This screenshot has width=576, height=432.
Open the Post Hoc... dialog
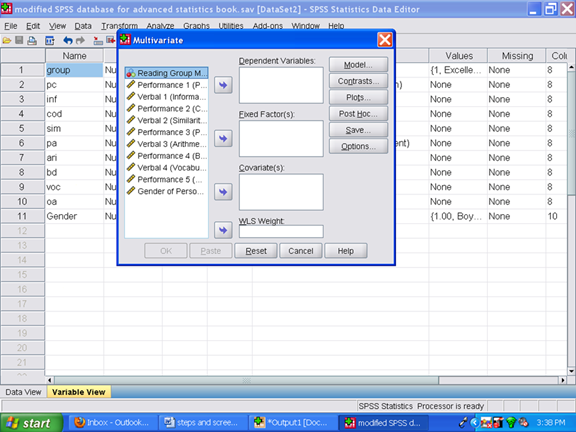(x=358, y=114)
